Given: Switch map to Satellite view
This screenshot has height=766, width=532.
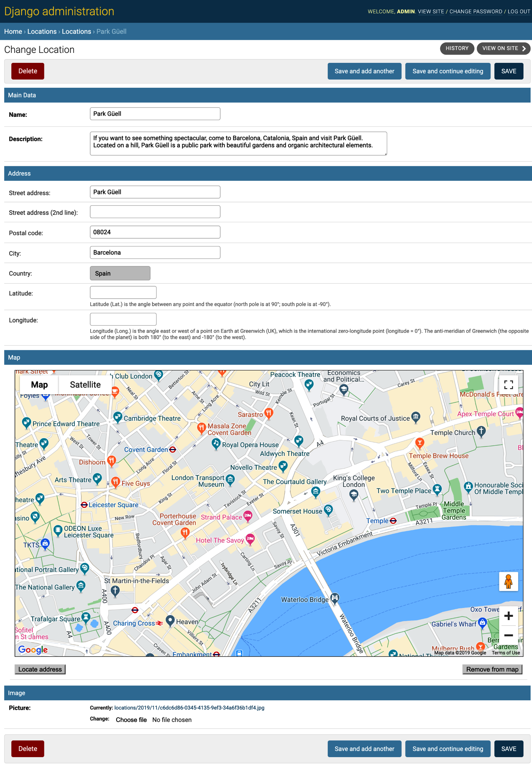Looking at the screenshot, I should (85, 385).
